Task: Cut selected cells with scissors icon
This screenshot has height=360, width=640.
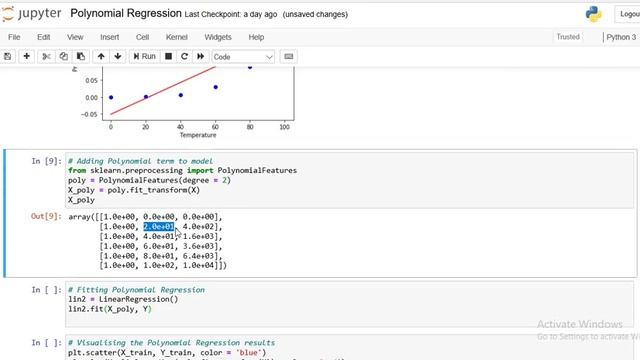Action: [x=46, y=56]
